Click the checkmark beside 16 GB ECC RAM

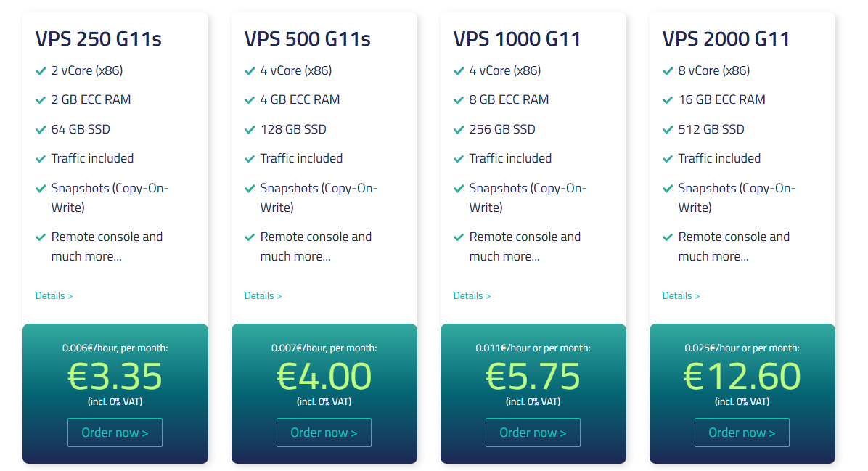668,100
